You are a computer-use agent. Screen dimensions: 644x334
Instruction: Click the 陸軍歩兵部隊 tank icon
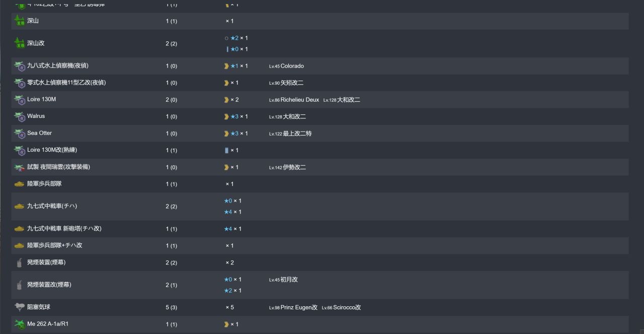[x=19, y=184]
